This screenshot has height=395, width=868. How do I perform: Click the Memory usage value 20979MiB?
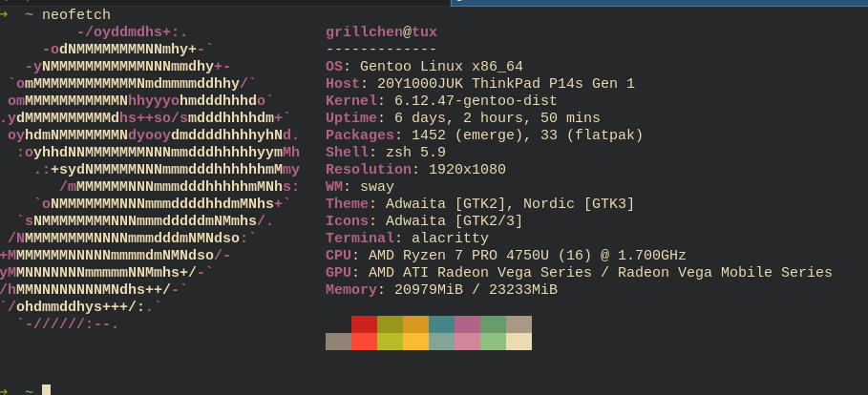coord(433,289)
